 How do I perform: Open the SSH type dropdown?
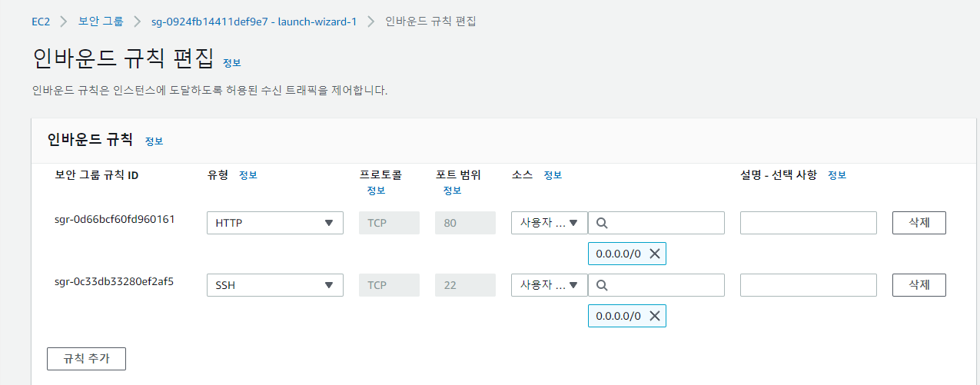click(x=275, y=285)
